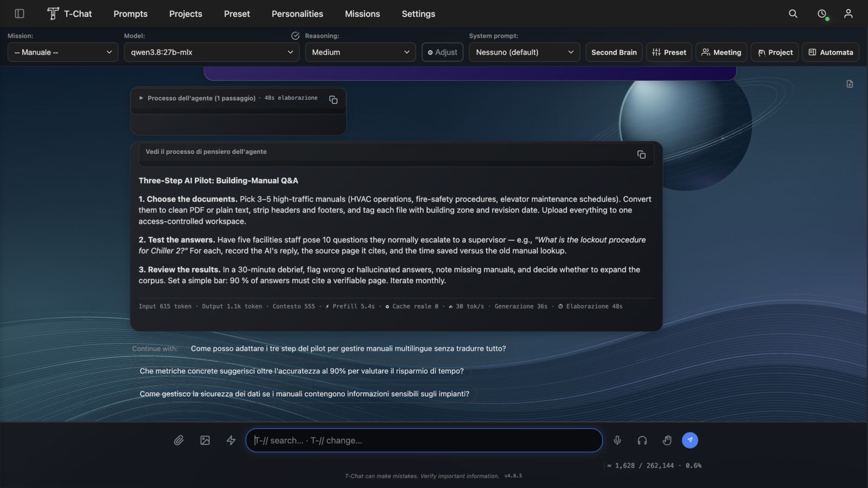Screen dimensions: 868x488
Task: Click the headphones audio icon
Action: [642, 440]
